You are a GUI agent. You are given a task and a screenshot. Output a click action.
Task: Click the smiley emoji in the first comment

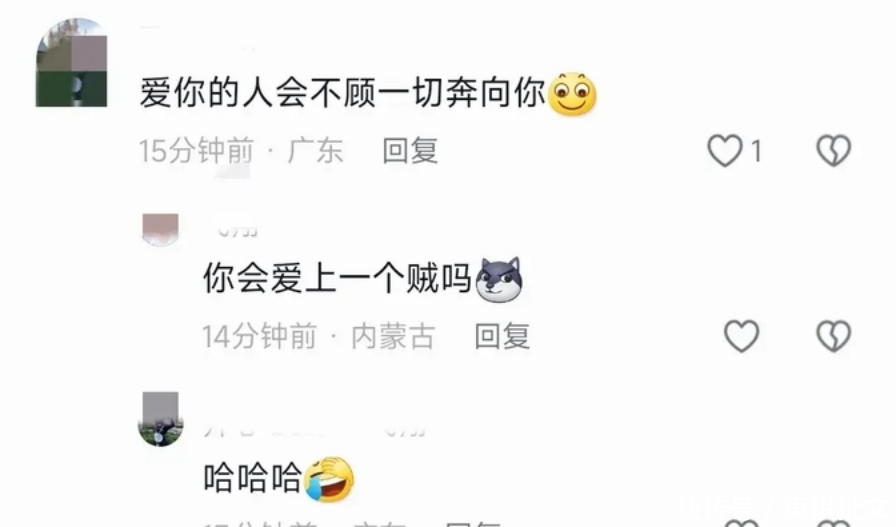click(x=572, y=94)
